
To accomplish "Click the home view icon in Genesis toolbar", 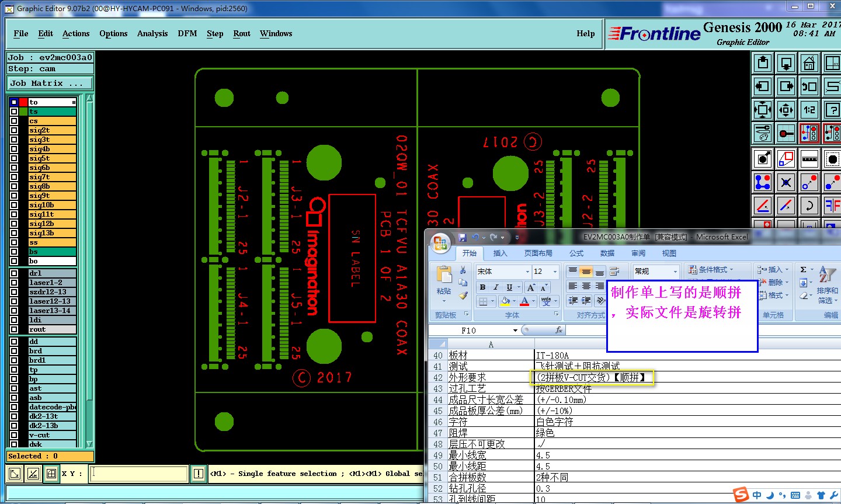I will coord(809,63).
